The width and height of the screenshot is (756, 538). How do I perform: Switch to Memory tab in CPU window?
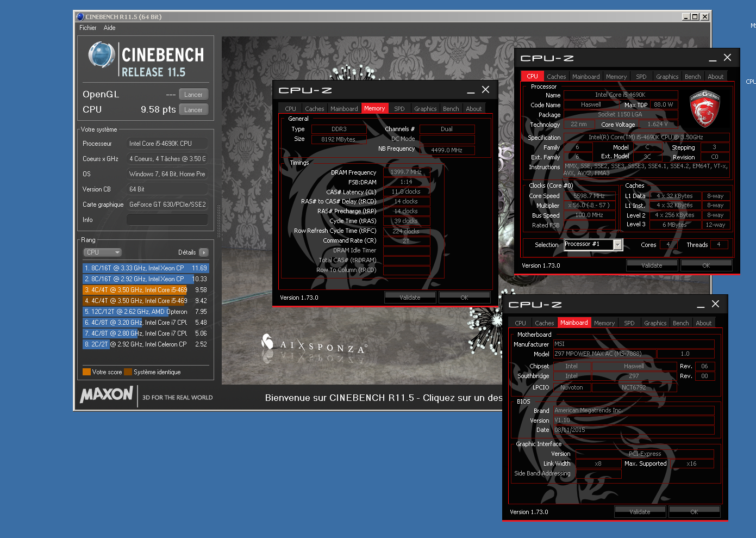coord(616,77)
